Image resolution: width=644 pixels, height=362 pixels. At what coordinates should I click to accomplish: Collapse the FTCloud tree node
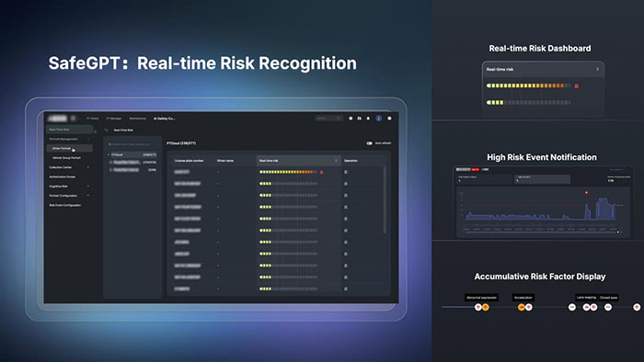coord(109,155)
